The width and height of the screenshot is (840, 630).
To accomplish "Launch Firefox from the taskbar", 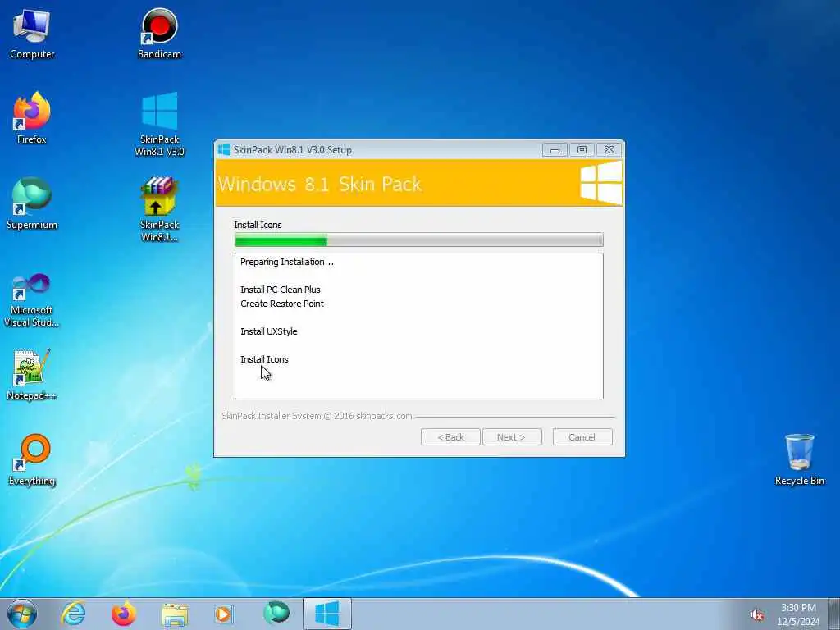I will click(124, 614).
